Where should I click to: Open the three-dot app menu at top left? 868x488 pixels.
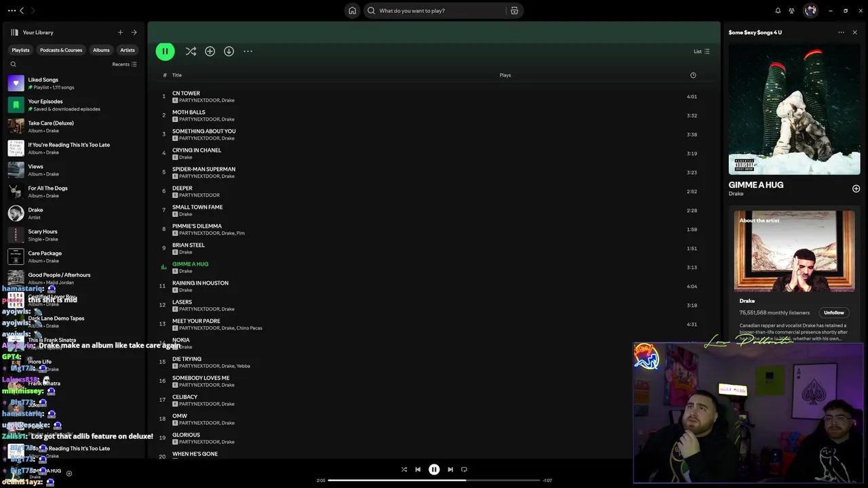(x=12, y=10)
